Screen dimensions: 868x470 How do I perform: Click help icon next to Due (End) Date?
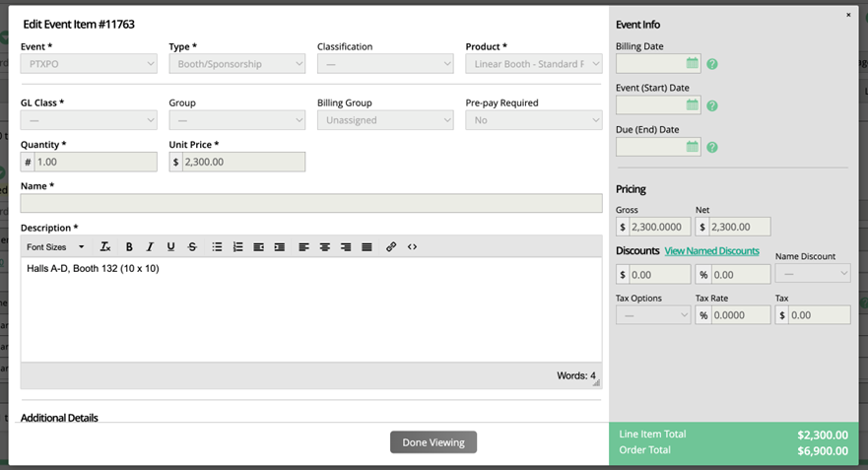[x=711, y=147]
